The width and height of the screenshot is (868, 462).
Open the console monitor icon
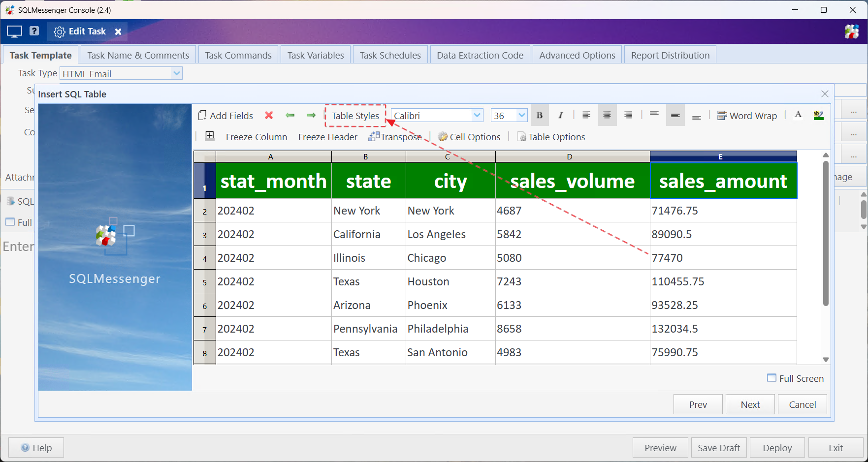[x=14, y=31]
